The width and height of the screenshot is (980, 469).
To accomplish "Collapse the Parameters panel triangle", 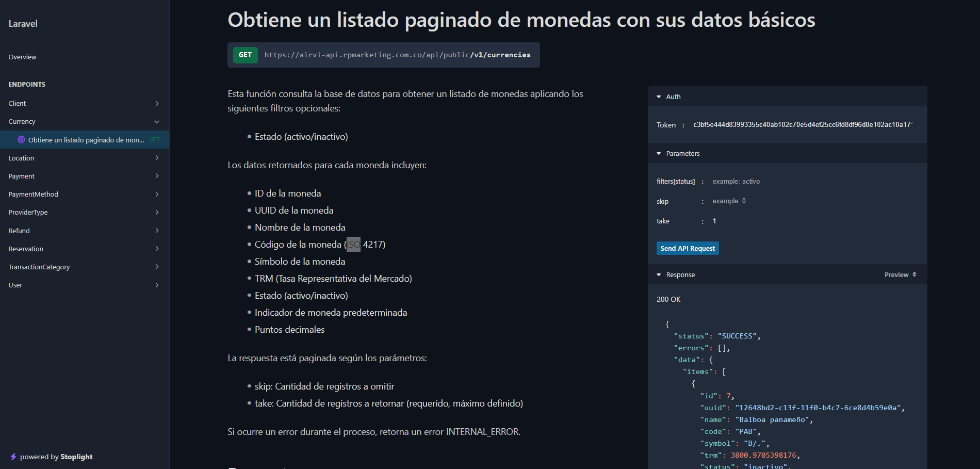I will click(659, 154).
